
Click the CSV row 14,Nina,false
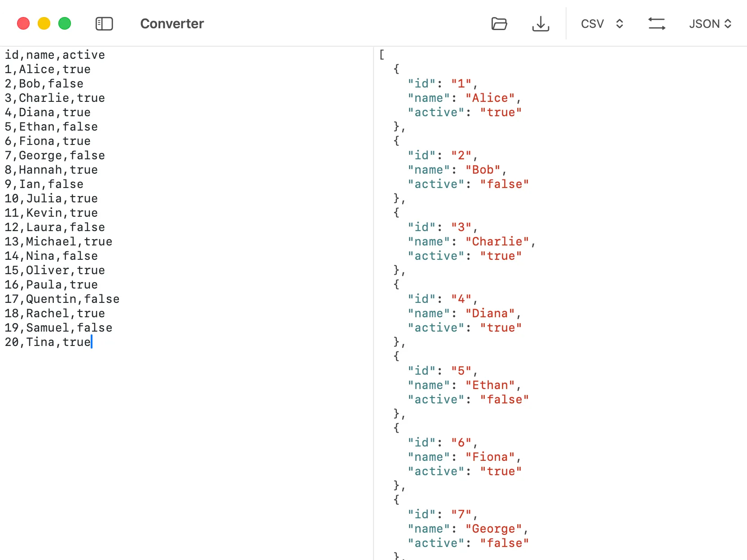tap(51, 256)
